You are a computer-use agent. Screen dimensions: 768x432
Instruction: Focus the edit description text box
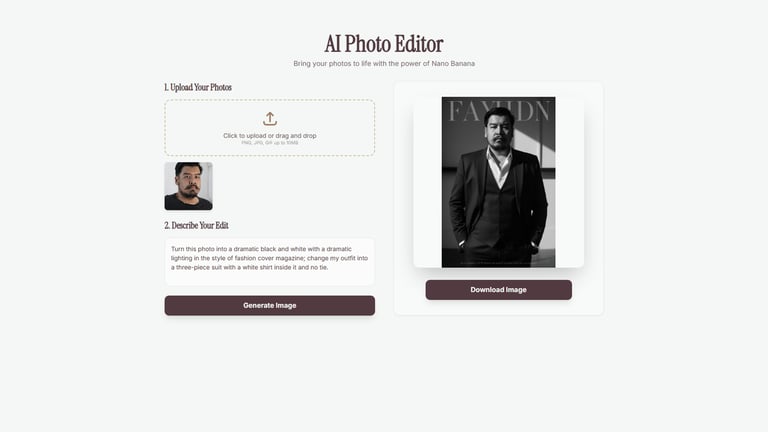pyautogui.click(x=270, y=262)
